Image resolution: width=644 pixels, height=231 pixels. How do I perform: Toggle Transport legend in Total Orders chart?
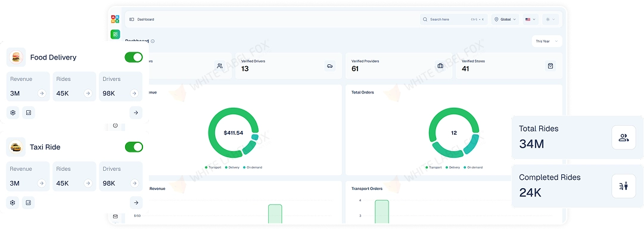[x=434, y=167]
